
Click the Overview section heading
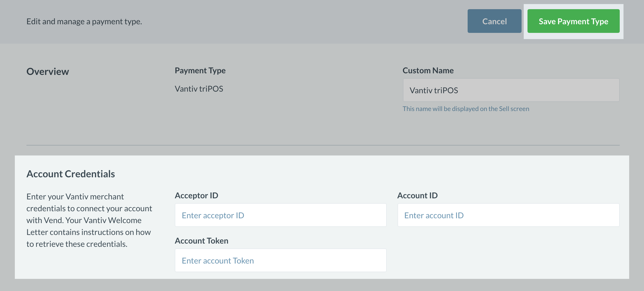click(48, 71)
